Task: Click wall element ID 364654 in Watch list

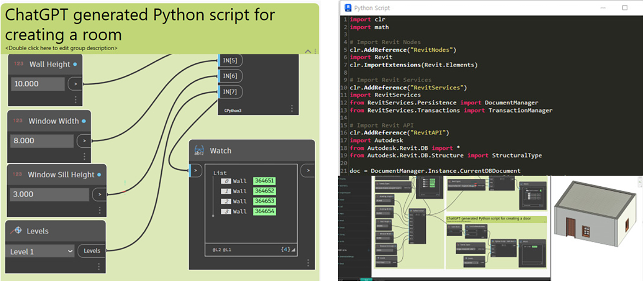Action: pos(264,211)
